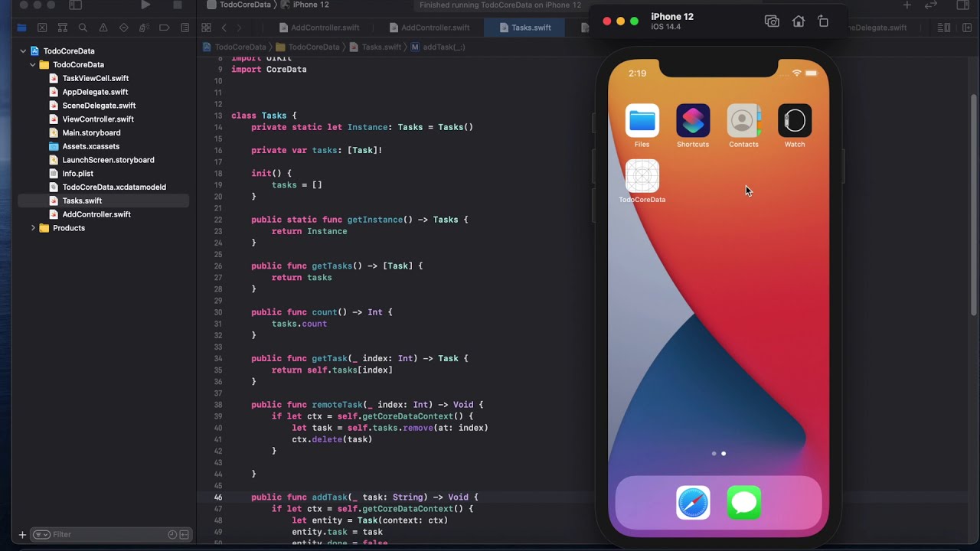980x551 pixels.
Task: Open the Test navigator diamond icon
Action: click(124, 28)
